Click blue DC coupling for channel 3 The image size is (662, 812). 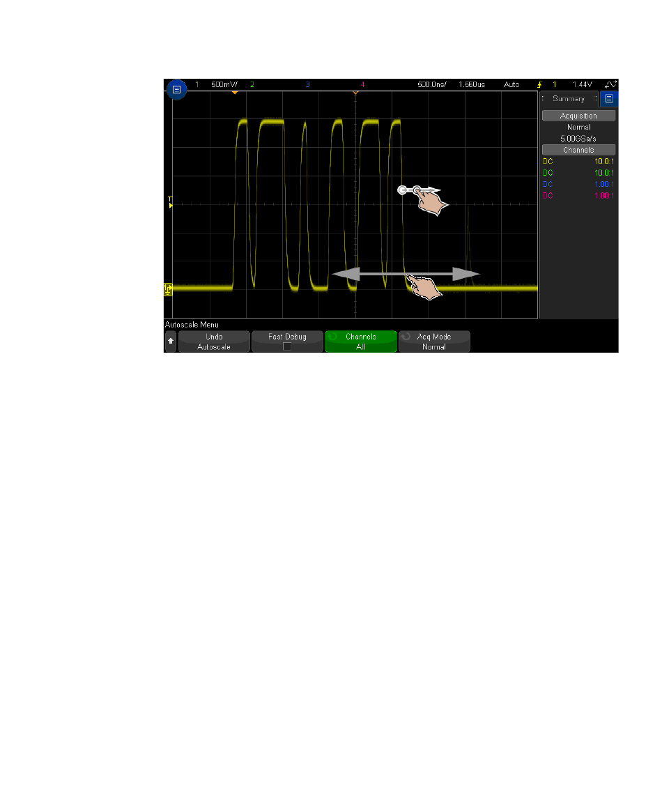click(x=548, y=185)
